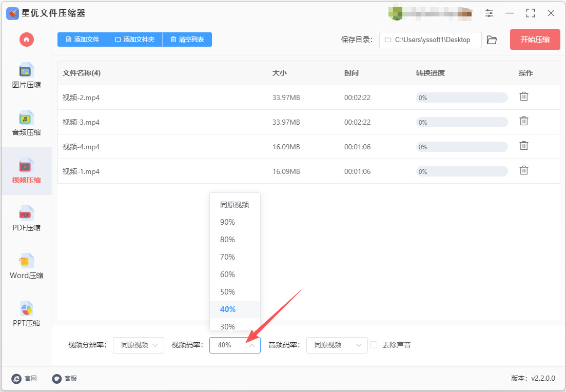Choose 同原视频 in bitrate list
Image resolution: width=566 pixels, height=392 pixels.
click(235, 205)
